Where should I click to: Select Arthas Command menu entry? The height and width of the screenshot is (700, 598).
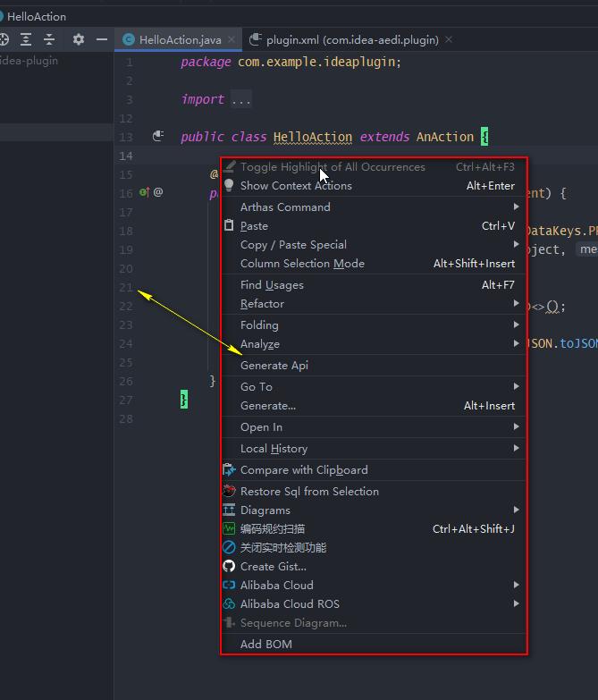[374, 207]
